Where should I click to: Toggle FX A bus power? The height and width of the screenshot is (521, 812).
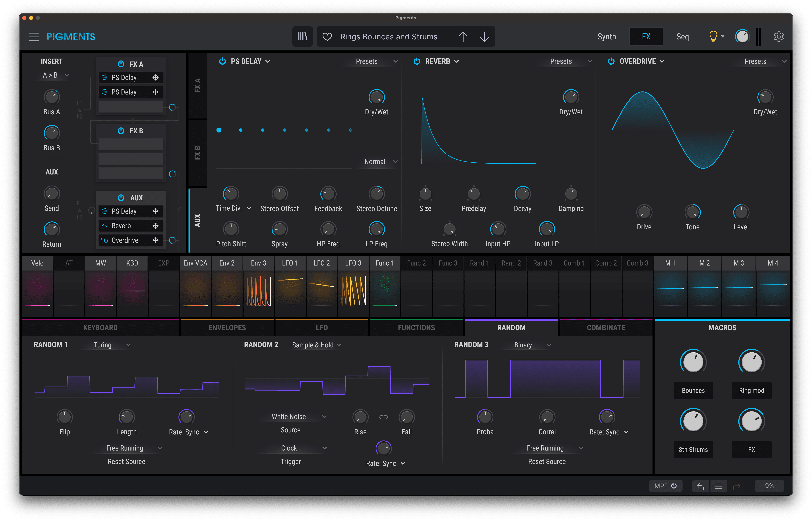pos(121,64)
